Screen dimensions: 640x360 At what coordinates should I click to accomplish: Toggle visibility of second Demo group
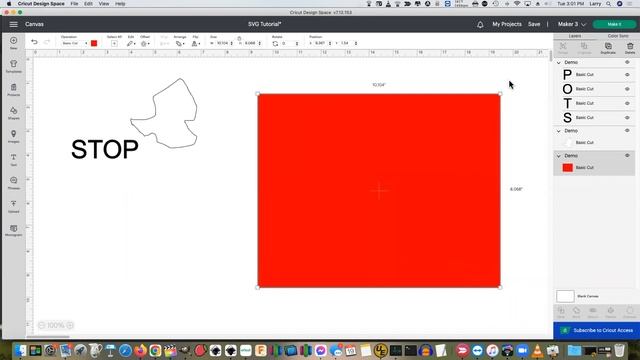(x=627, y=131)
